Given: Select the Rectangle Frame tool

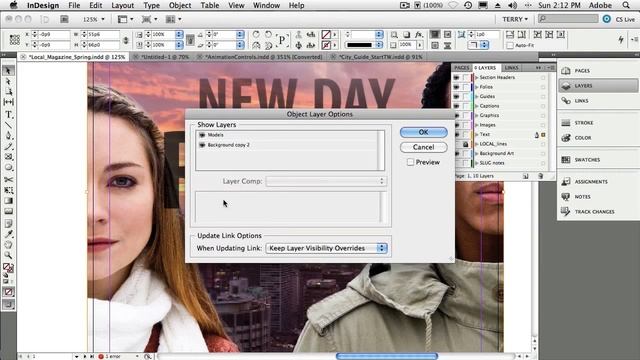Looking at the screenshot, I should click(8, 157).
